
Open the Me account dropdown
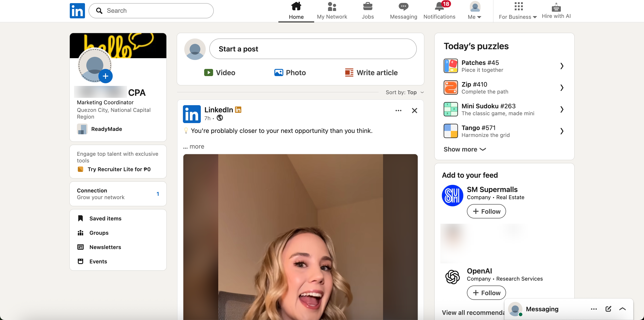(x=475, y=11)
